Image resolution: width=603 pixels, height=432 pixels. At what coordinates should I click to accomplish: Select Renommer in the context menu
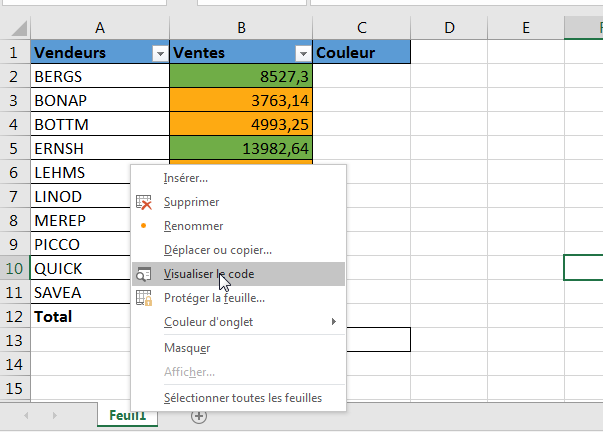pyautogui.click(x=193, y=226)
